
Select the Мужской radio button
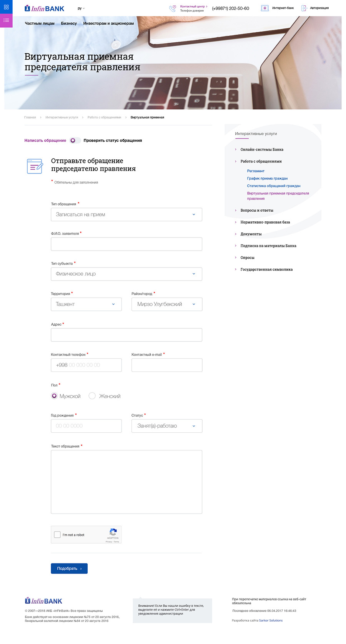pyautogui.click(x=54, y=396)
